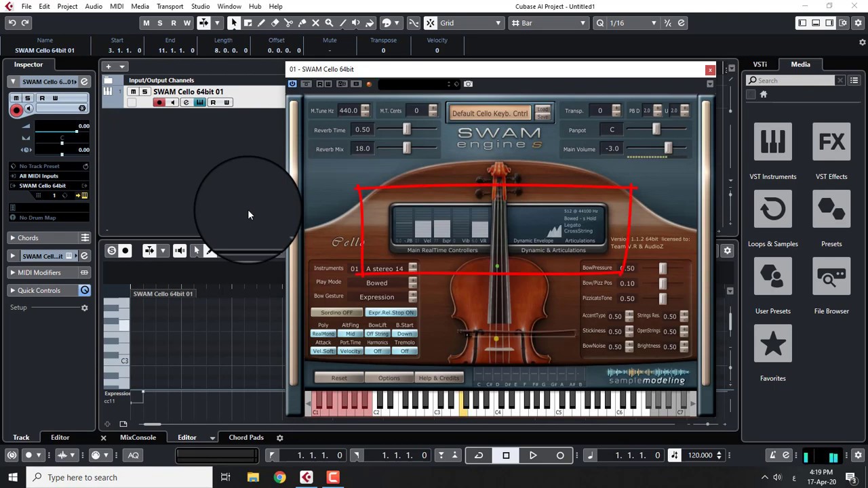
Task: Toggle Auto-Scroll button in toolbar
Action: pos(204,23)
